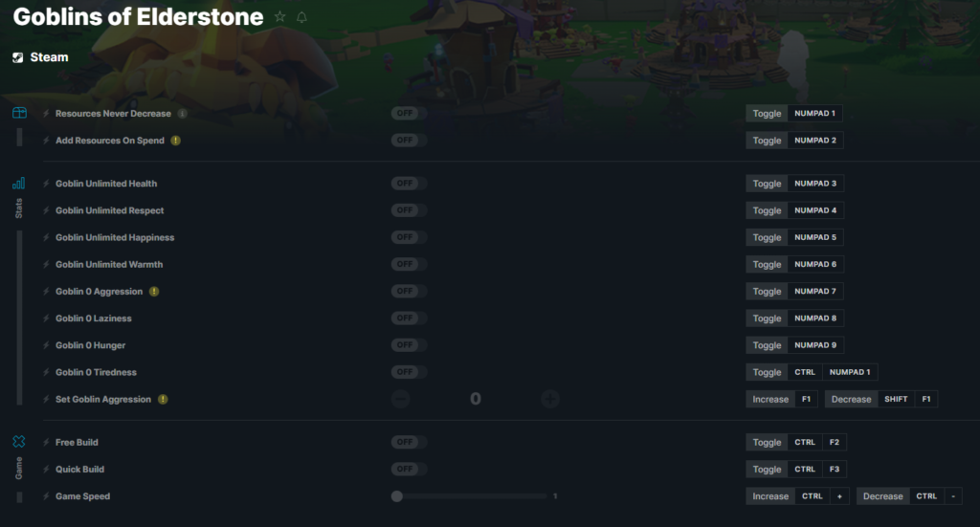The width and height of the screenshot is (980, 527).
Task: Click the Increase hotkey button for Game Speed
Action: tap(770, 496)
